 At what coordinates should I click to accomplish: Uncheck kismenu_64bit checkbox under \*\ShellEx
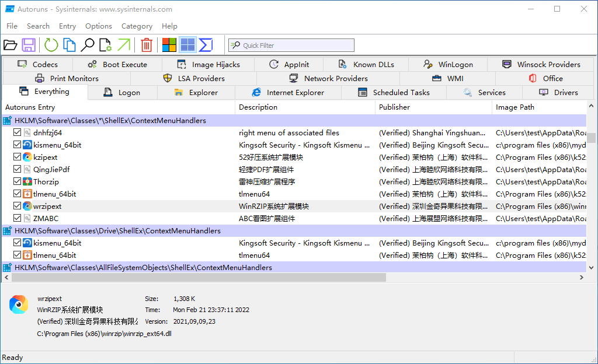click(x=17, y=144)
